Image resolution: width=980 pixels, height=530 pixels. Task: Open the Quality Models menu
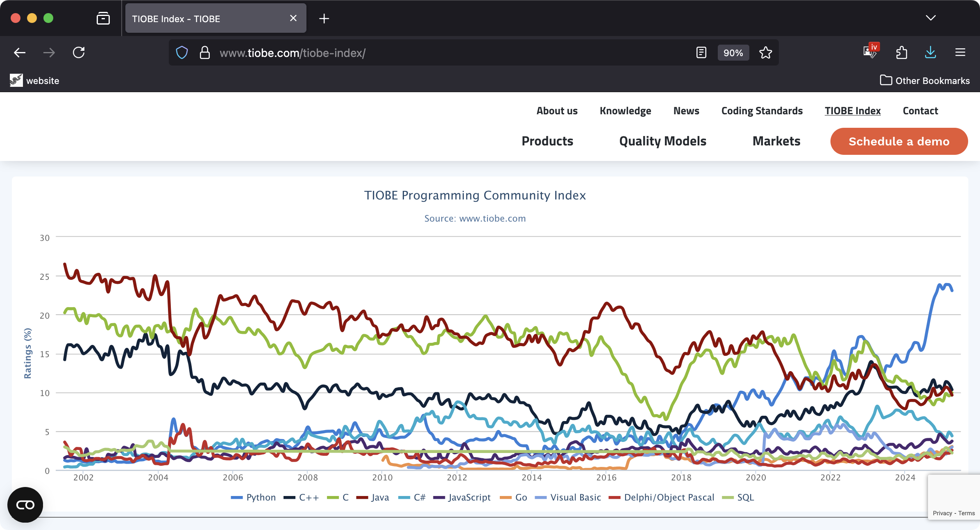(x=662, y=141)
